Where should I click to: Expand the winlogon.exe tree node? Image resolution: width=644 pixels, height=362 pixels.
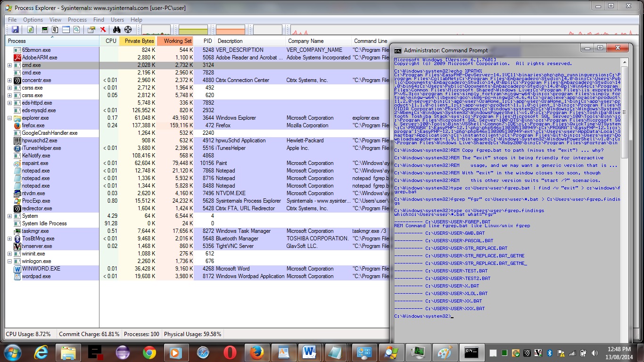click(x=9, y=261)
